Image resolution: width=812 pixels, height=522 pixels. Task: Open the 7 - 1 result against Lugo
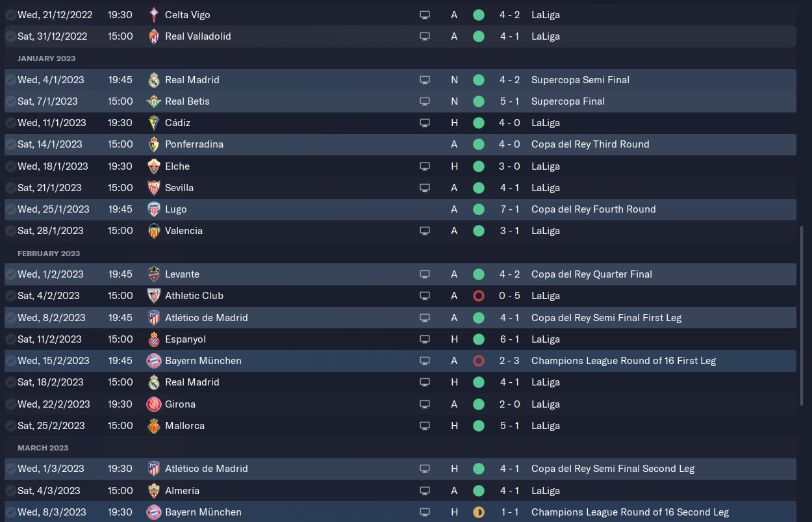(509, 209)
